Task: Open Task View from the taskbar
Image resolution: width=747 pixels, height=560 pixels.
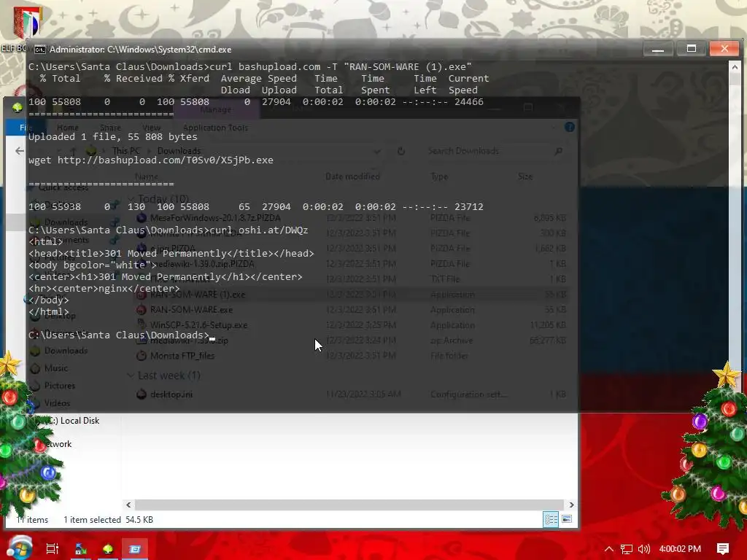Action: [x=52, y=548]
